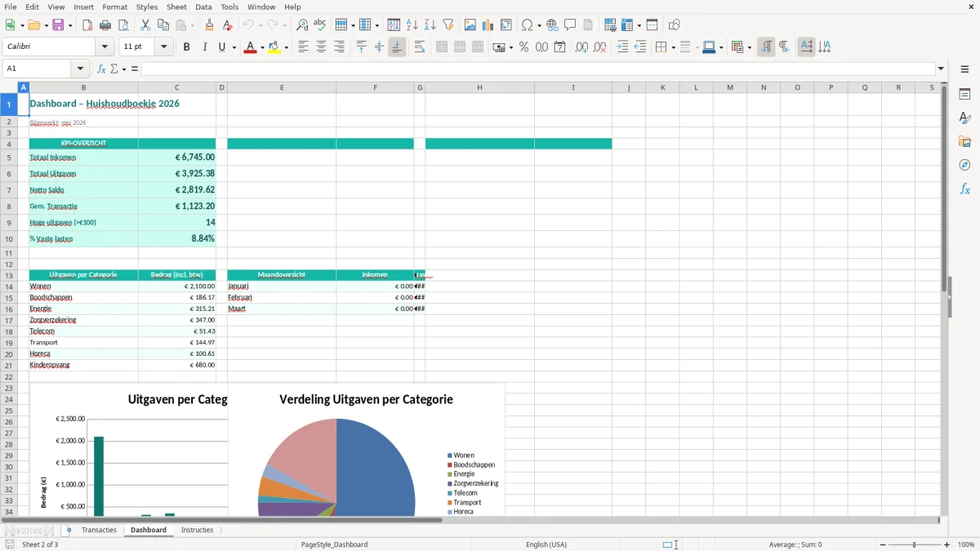Viewport: 980px width, 551px height.
Task: Apply the yellow background color
Action: (x=274, y=47)
